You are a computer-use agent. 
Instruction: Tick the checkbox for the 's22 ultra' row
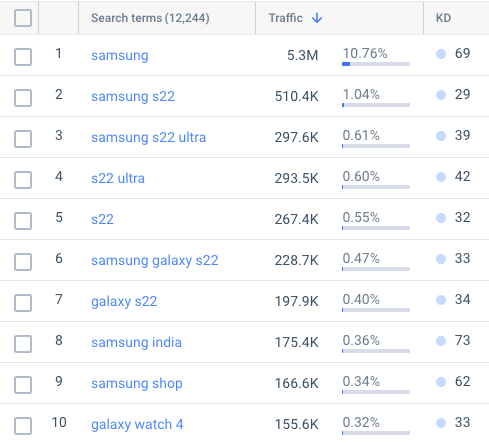(x=23, y=180)
